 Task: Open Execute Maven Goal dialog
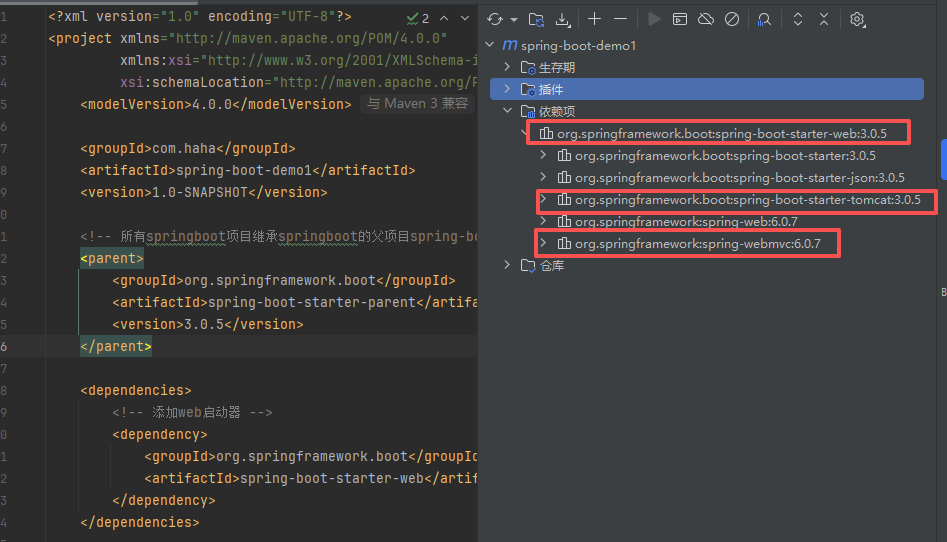[679, 19]
